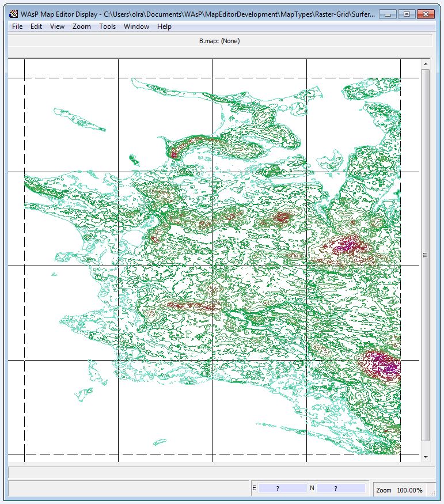Screen dimensions: 444x504
Task: Open the Window menu
Action: click(x=136, y=26)
